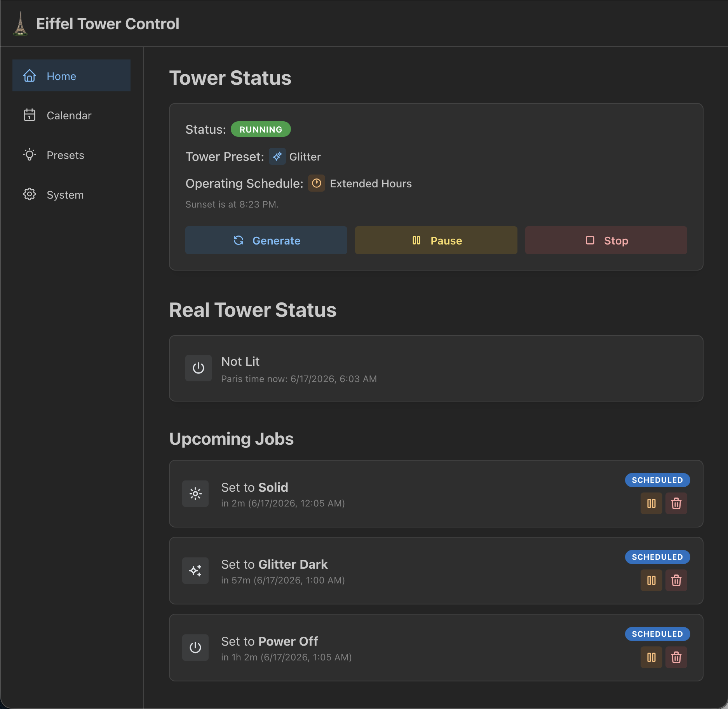Click the 'Tower Preset:' label
Image resolution: width=728 pixels, height=709 pixels.
(225, 157)
